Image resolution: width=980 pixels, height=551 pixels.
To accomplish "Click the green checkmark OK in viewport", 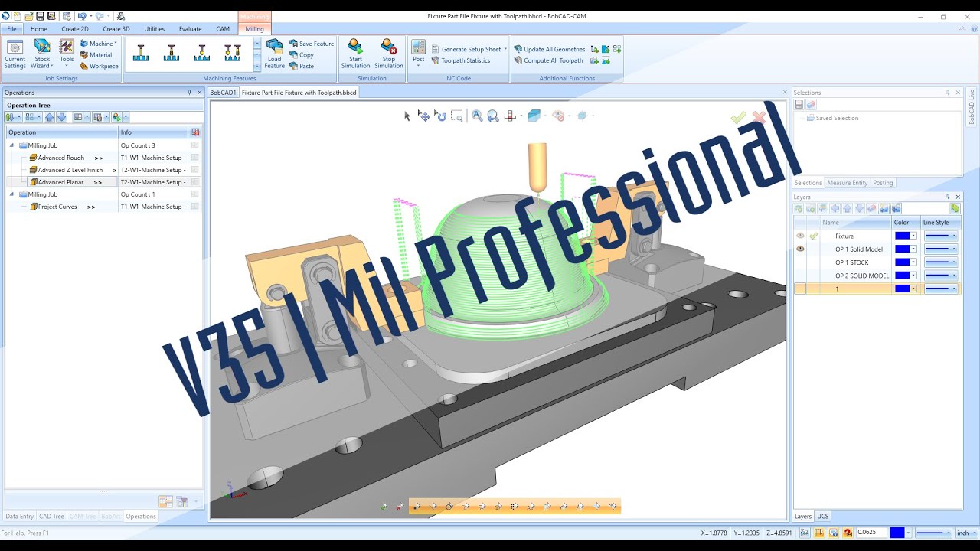I will coord(738,117).
